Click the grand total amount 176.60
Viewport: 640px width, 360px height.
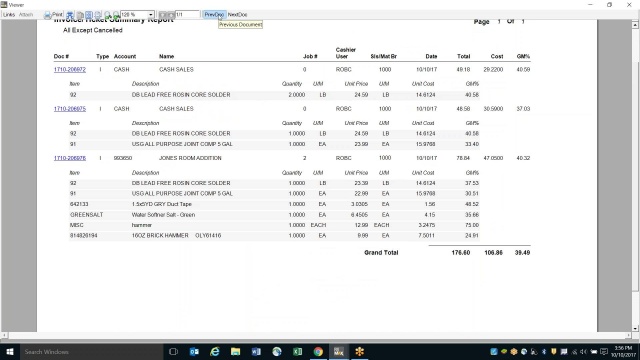pyautogui.click(x=460, y=253)
